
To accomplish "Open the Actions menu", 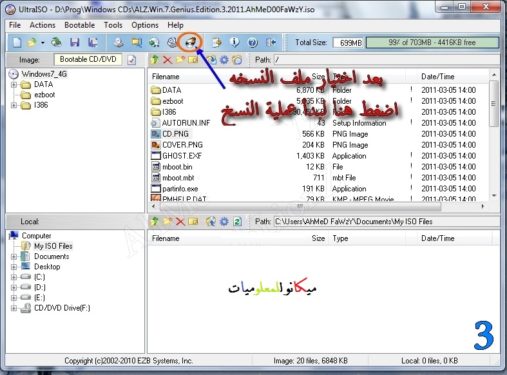I will (x=42, y=25).
